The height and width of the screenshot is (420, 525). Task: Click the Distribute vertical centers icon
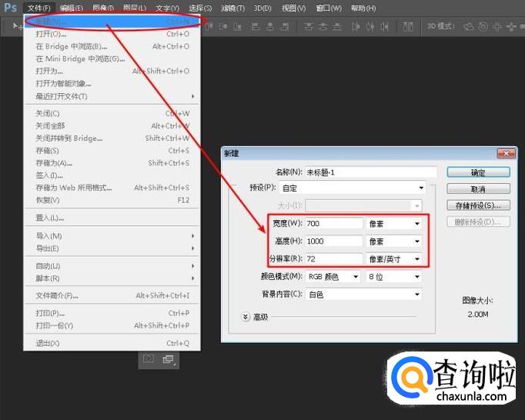pyautogui.click(x=323, y=26)
